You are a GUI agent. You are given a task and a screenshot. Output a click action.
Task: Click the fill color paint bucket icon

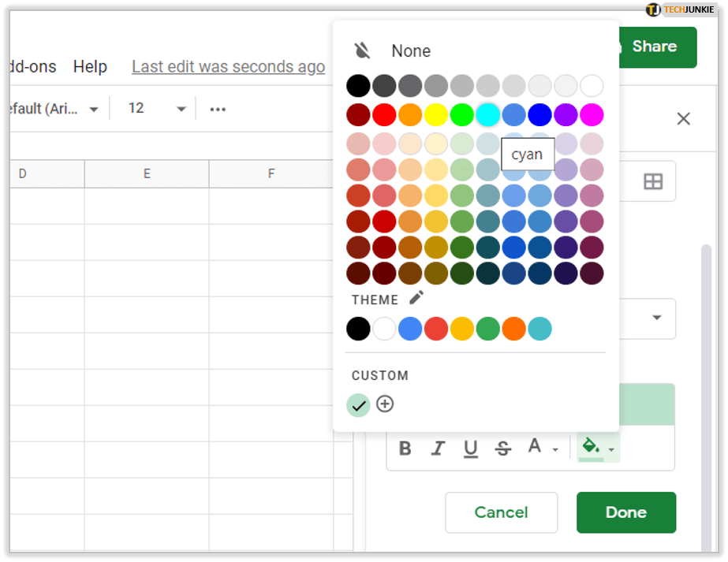click(x=590, y=447)
